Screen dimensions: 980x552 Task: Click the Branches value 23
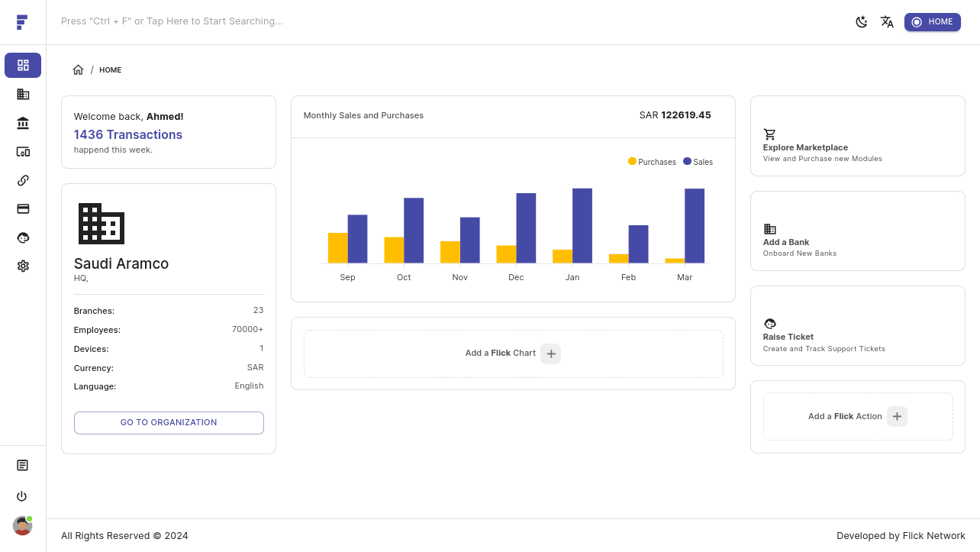click(258, 310)
